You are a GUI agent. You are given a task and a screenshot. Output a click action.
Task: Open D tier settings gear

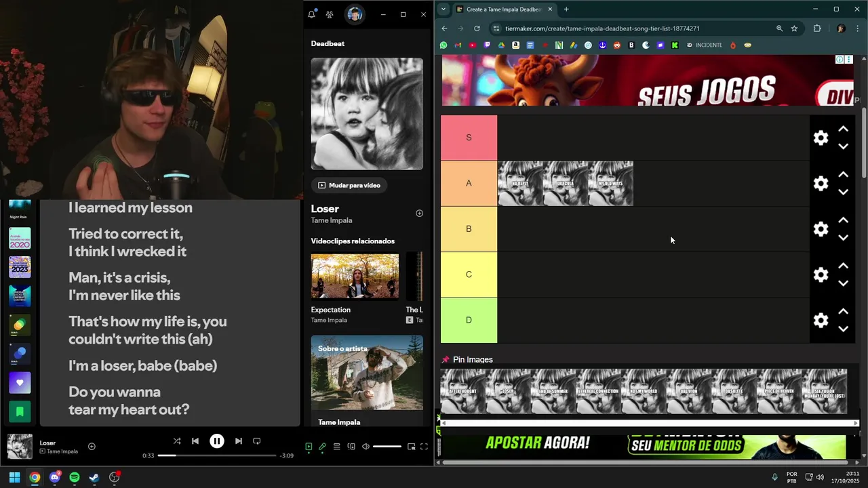tap(821, 321)
